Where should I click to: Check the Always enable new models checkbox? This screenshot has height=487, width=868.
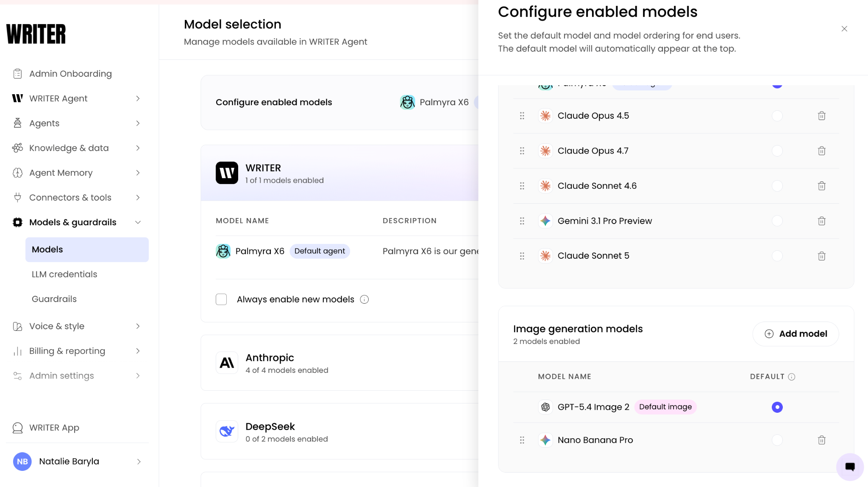[221, 299]
